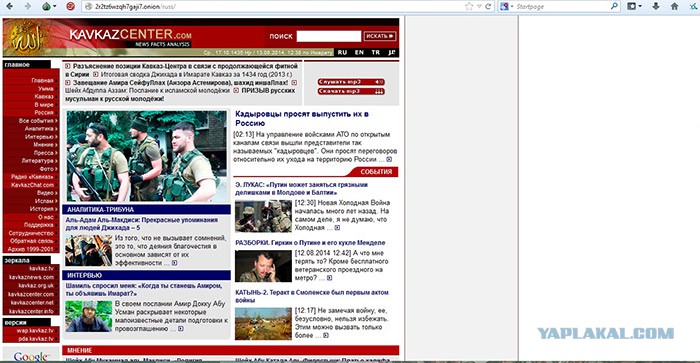Click the browser forward arrow
The height and width of the screenshot is (363, 700).
[x=28, y=6]
